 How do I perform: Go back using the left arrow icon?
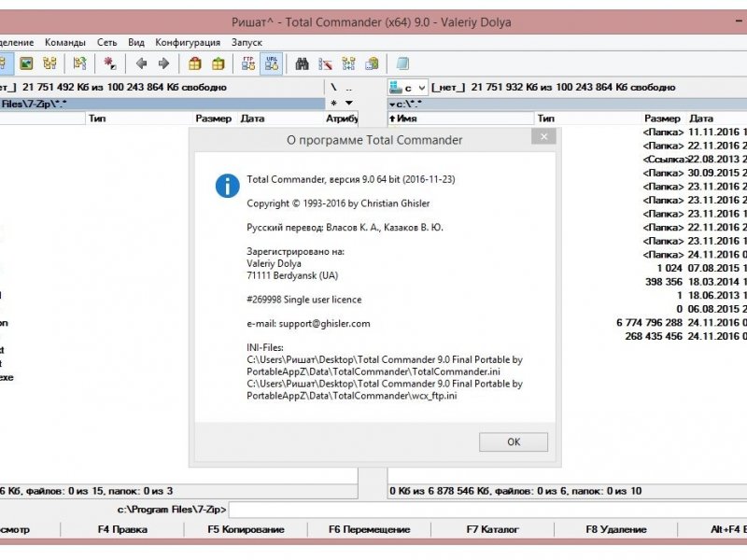click(142, 63)
